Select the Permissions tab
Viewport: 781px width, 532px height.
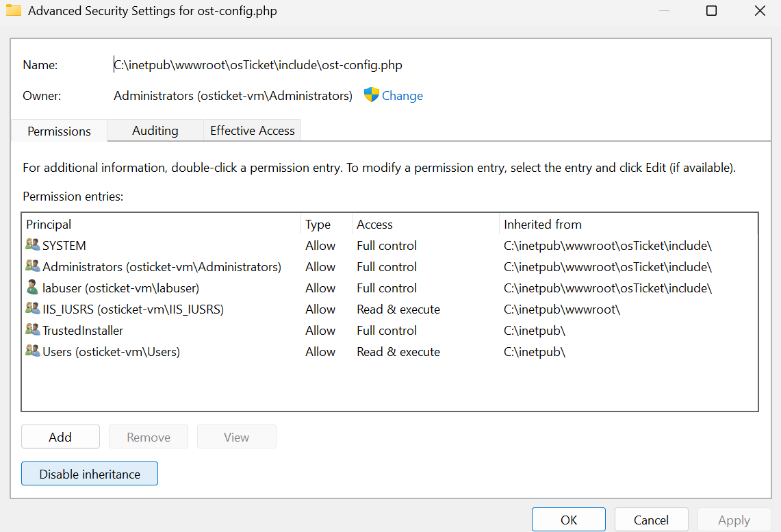[x=59, y=131]
